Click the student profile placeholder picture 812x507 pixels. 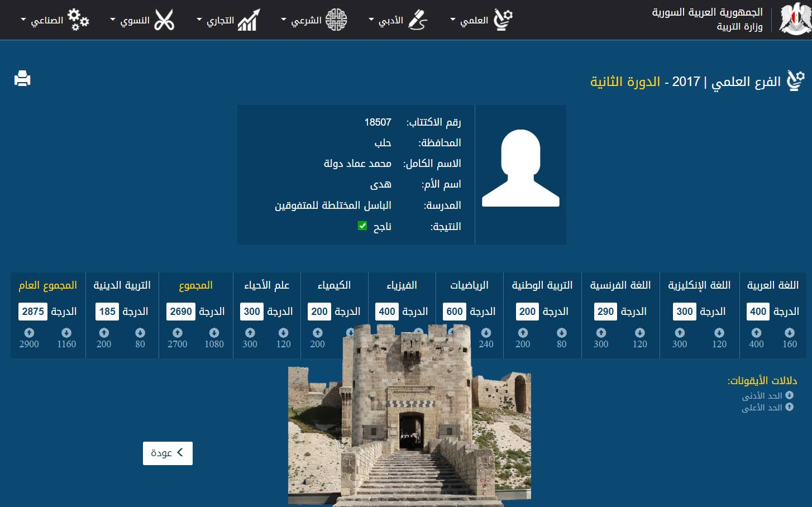(x=520, y=168)
